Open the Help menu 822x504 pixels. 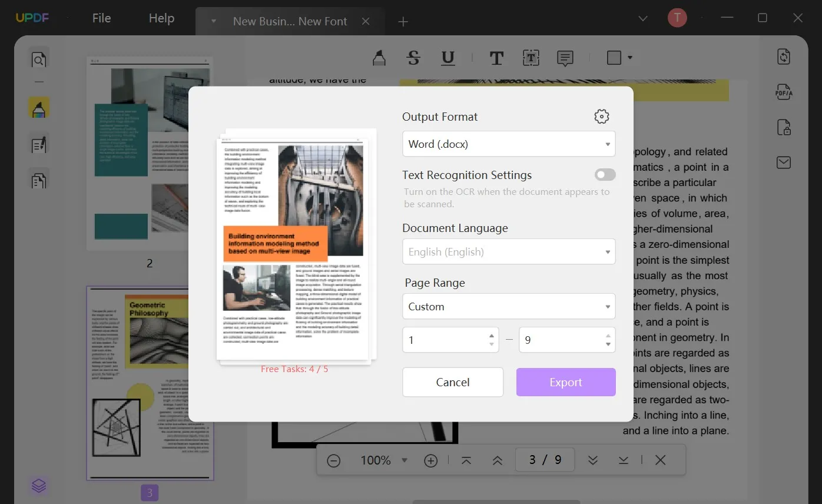(161, 18)
